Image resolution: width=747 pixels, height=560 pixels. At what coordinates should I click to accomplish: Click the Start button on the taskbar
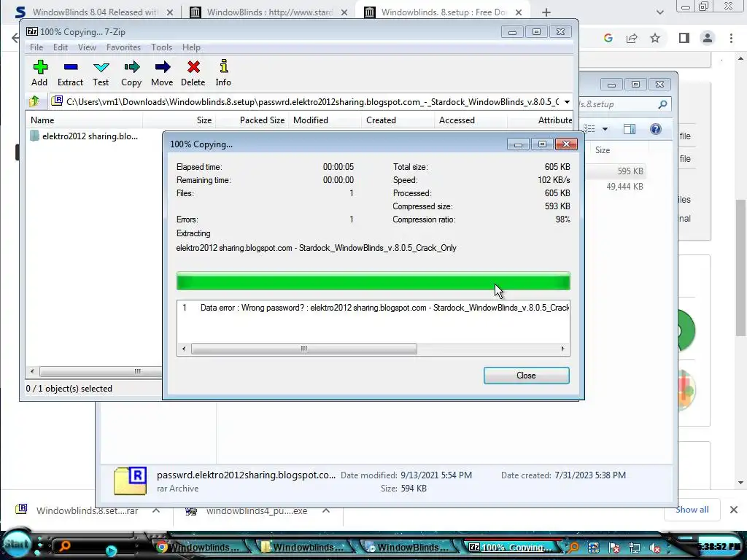pyautogui.click(x=17, y=544)
